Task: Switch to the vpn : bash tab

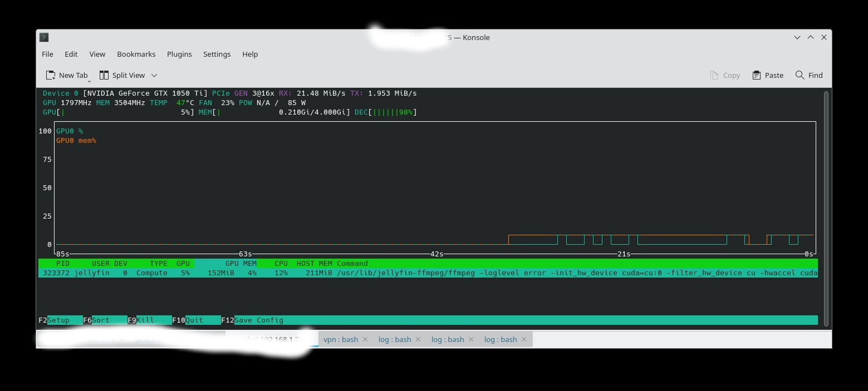Action: (x=340, y=339)
